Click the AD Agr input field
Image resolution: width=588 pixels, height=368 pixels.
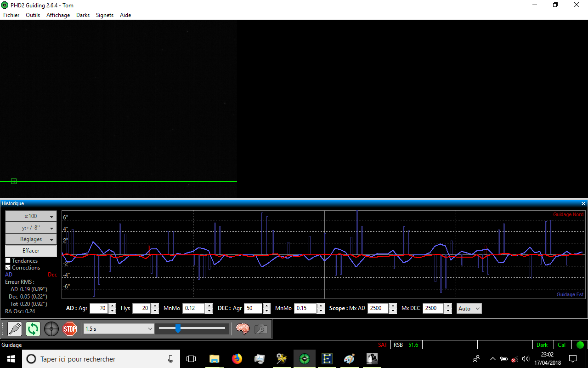pos(99,308)
